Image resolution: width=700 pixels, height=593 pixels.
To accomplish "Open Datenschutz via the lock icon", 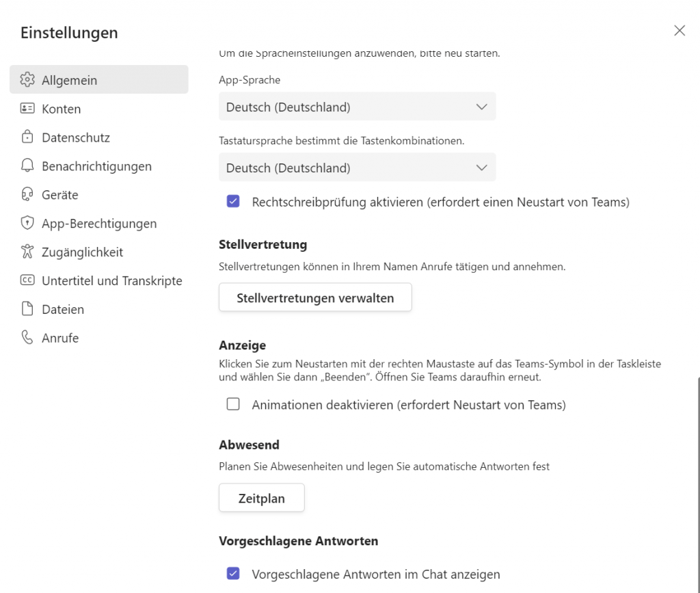I will pos(27,137).
